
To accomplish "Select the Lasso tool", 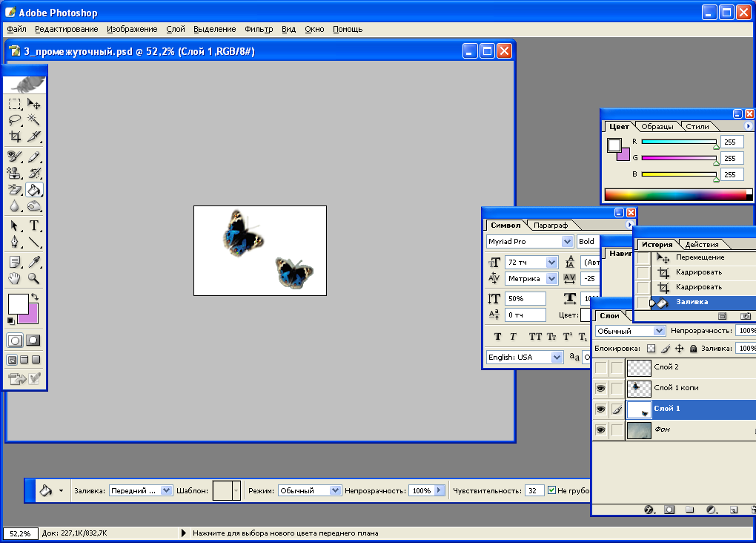I will click(15, 119).
